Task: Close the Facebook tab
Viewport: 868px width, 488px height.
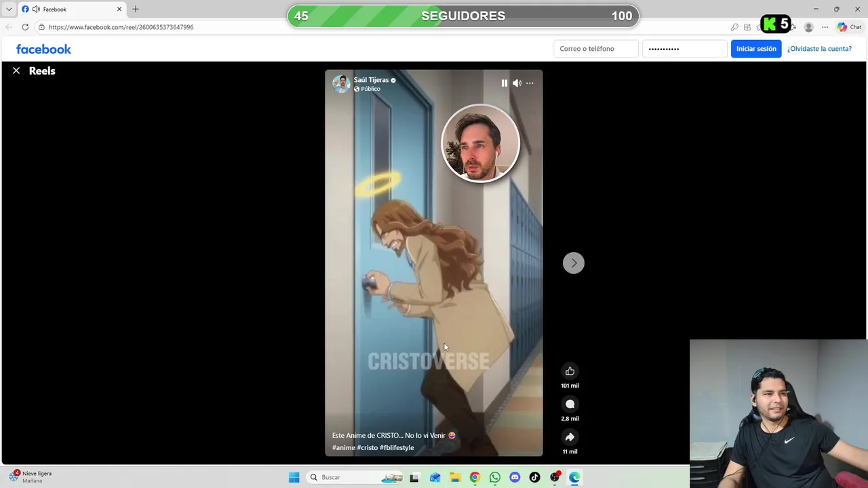Action: coord(119,9)
